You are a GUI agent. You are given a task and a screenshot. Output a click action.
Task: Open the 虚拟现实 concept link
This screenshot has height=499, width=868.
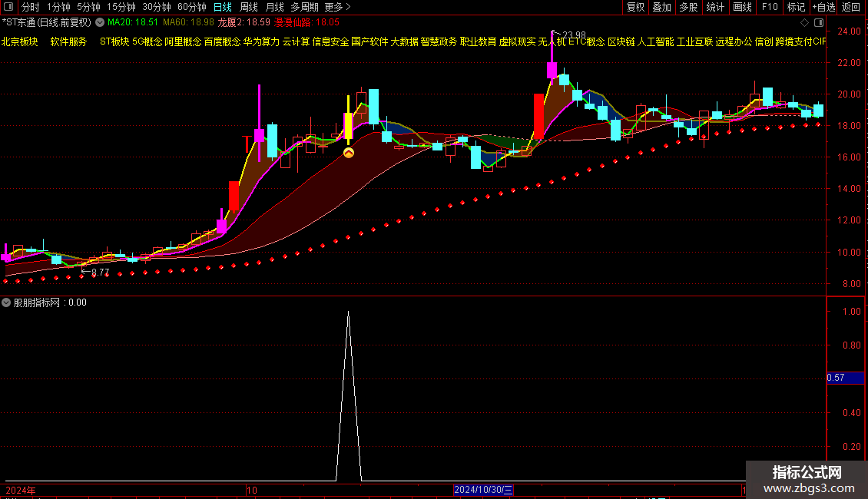(x=518, y=41)
